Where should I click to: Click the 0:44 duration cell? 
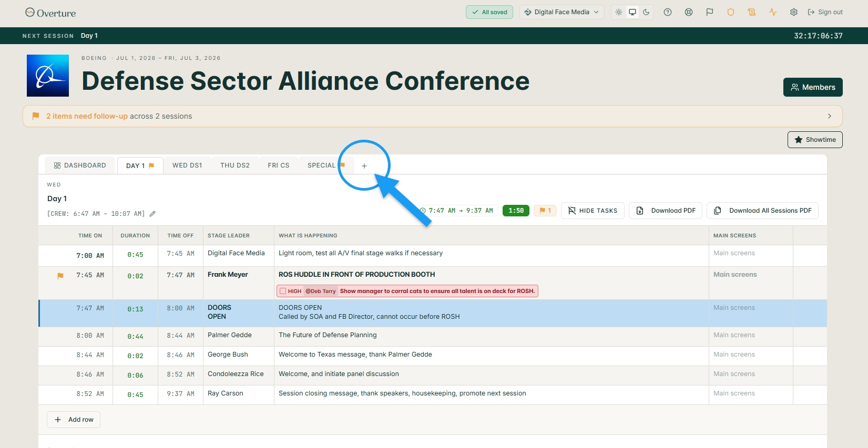(x=135, y=337)
